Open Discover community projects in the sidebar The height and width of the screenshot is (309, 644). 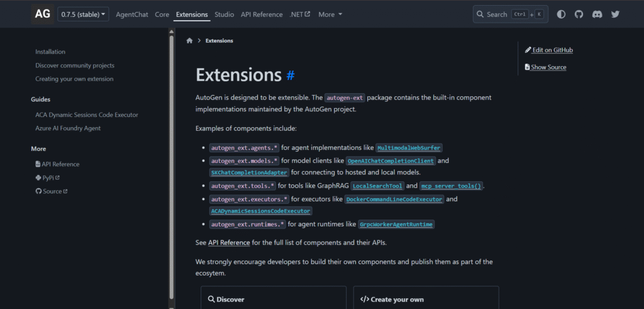(75, 65)
